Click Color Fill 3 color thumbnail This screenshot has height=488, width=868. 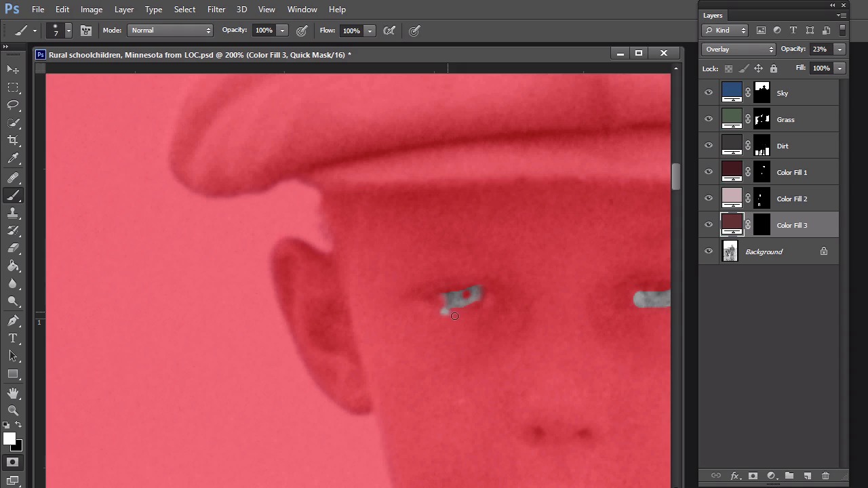732,225
